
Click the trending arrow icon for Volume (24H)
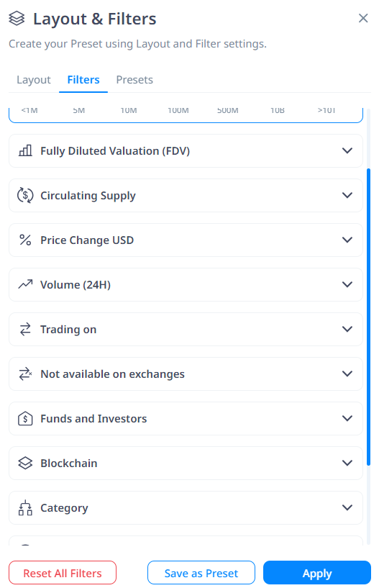[x=25, y=284]
